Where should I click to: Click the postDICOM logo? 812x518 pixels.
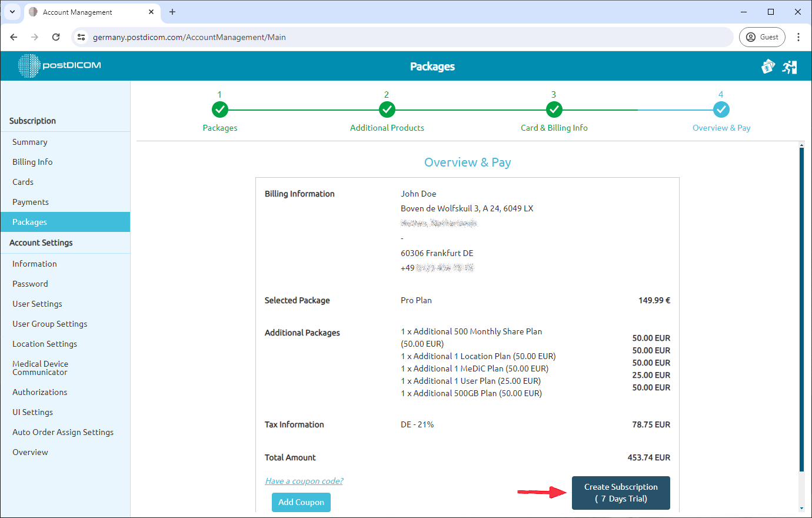pos(58,66)
